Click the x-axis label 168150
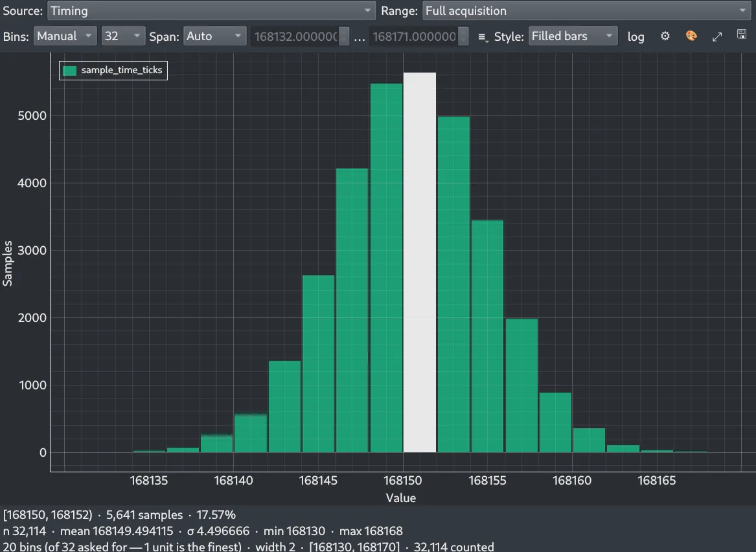This screenshot has height=552, width=756. [402, 481]
